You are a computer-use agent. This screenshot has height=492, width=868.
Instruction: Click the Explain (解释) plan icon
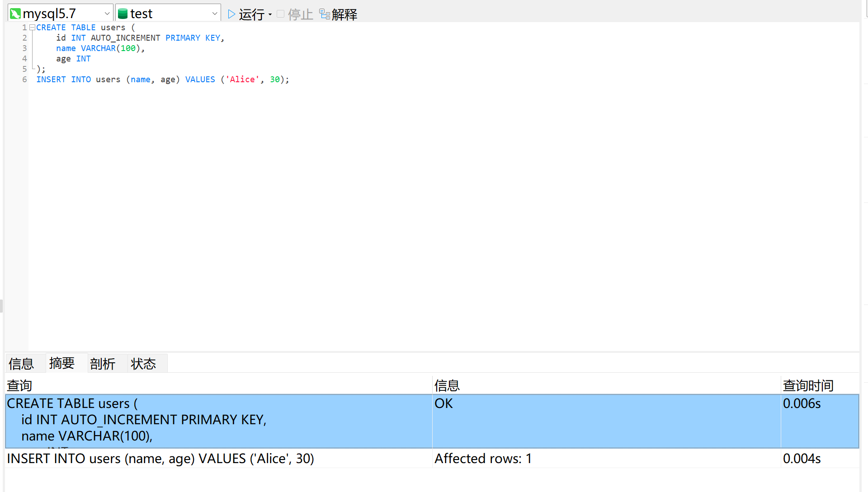324,14
